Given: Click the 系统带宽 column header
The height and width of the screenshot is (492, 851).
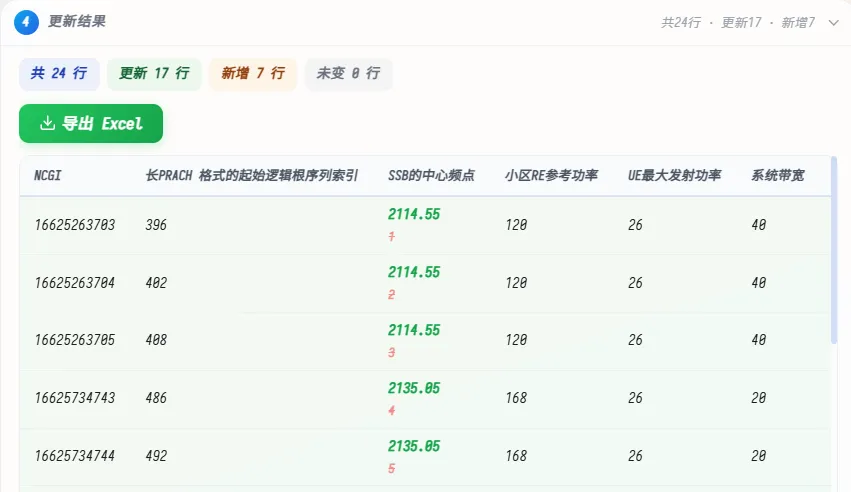Looking at the screenshot, I should 778,176.
